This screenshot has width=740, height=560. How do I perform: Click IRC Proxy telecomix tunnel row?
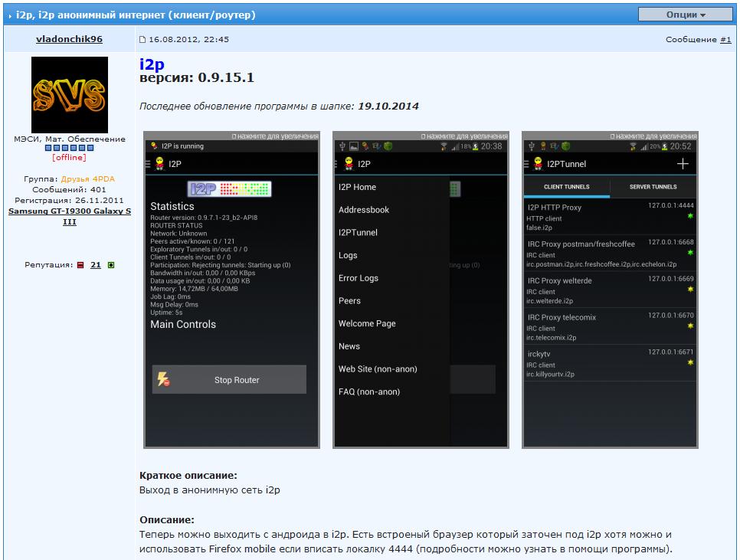point(611,327)
